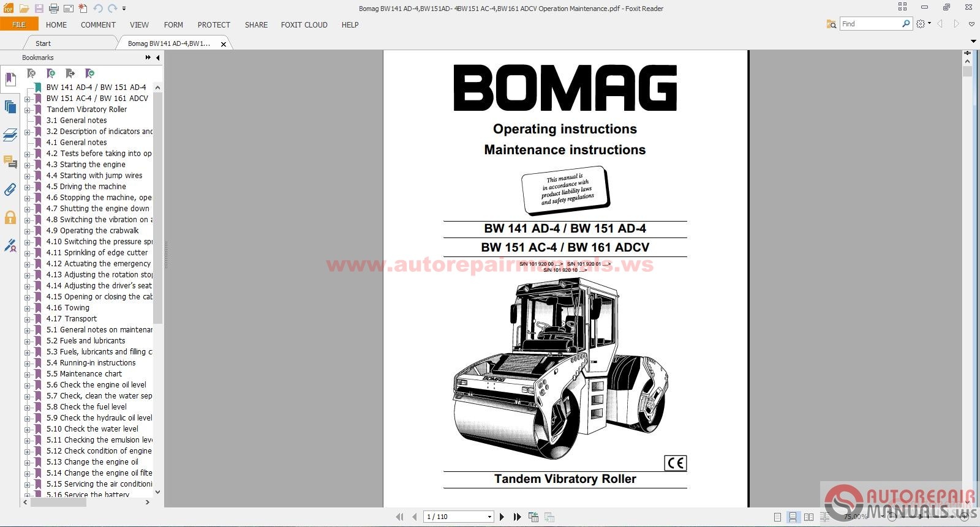Viewport: 980px width, 527px height.
Task: Switch to facing pages view mode
Action: point(809,517)
